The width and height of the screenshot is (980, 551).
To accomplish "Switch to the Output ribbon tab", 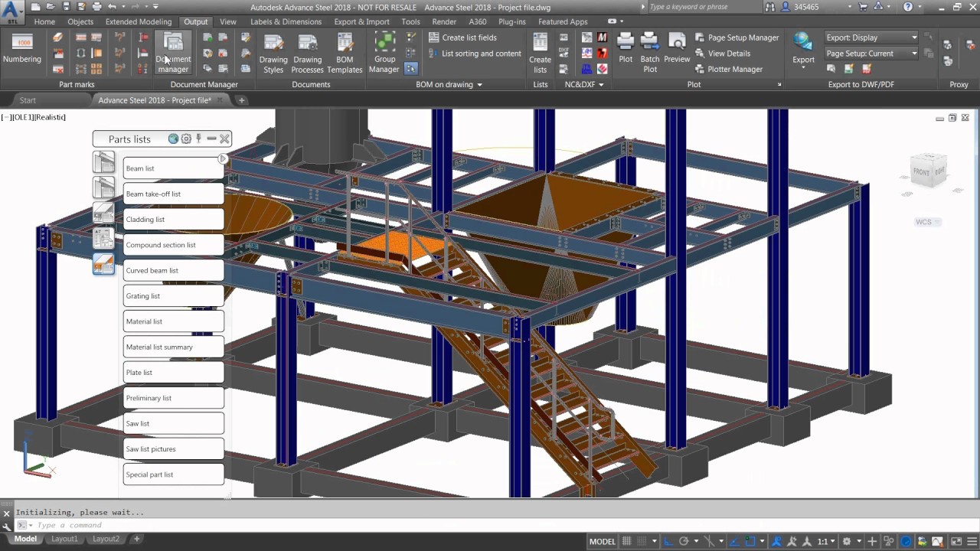I will coord(195,21).
